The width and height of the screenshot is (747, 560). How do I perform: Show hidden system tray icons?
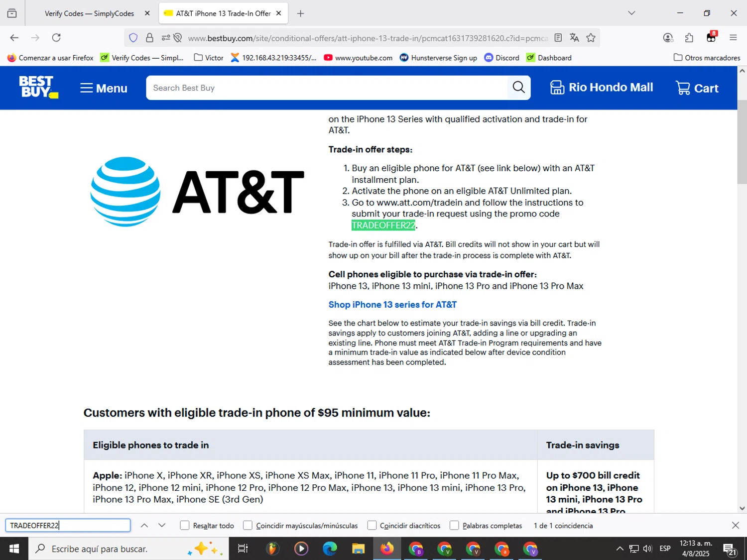620,549
